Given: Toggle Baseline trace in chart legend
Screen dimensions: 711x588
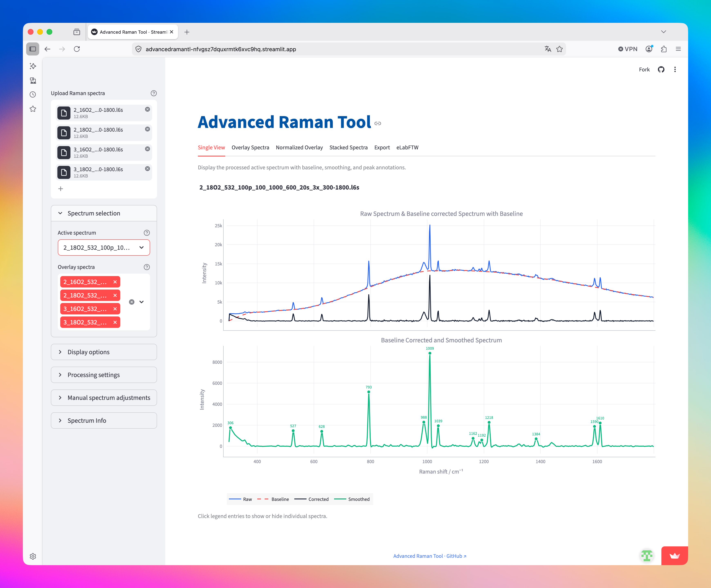Looking at the screenshot, I should coord(273,499).
